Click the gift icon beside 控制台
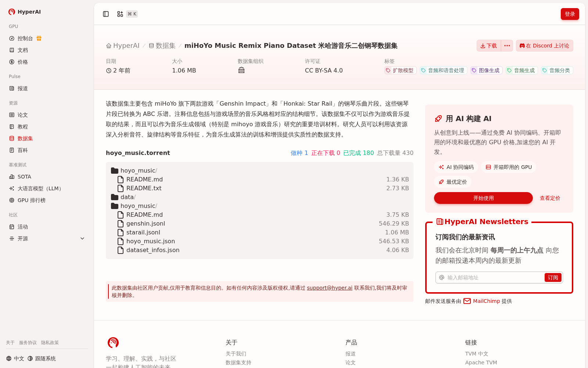The width and height of the screenshot is (588, 368). [39, 38]
